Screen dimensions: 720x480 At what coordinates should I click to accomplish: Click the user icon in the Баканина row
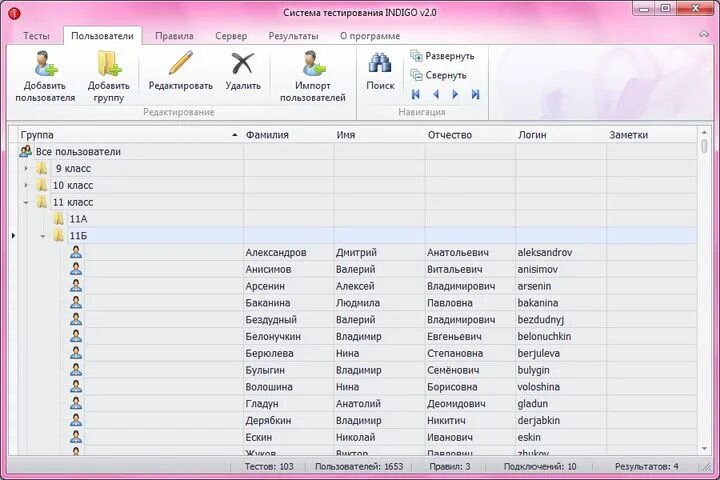[x=76, y=302]
